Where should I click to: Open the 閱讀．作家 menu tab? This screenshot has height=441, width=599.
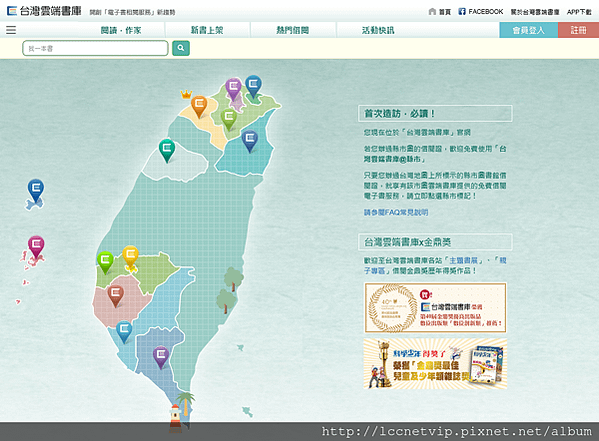[x=121, y=30]
